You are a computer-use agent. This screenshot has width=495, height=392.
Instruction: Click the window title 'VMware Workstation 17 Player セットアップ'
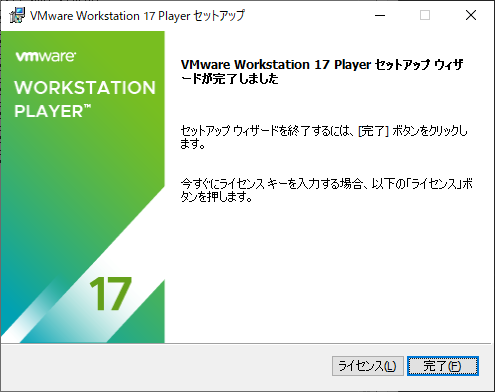pyautogui.click(x=137, y=16)
